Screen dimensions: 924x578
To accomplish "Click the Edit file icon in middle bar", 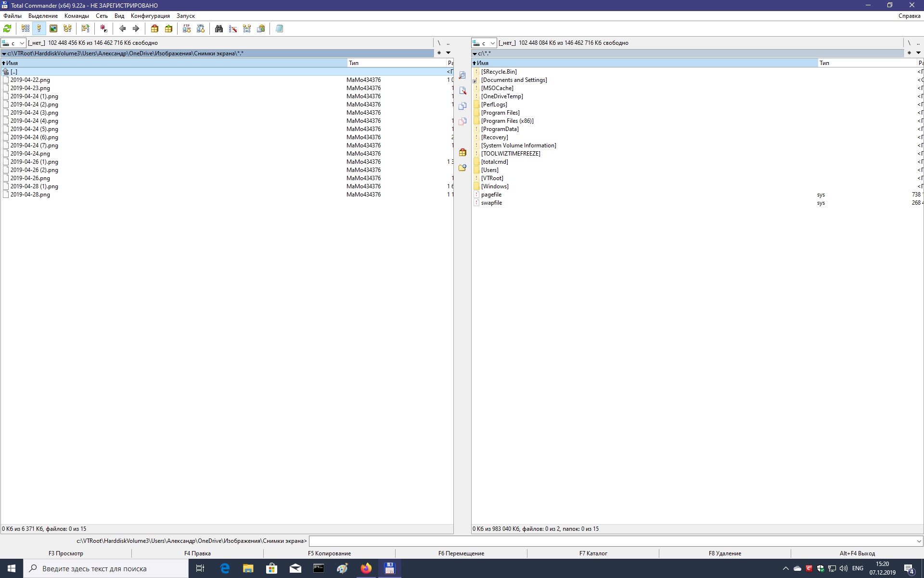I will (x=462, y=91).
